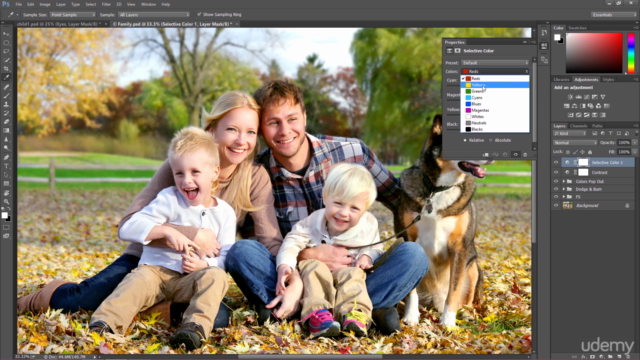The width and height of the screenshot is (640, 360).
Task: Reset adjustment defaults in Properties panel
Action: click(x=505, y=155)
